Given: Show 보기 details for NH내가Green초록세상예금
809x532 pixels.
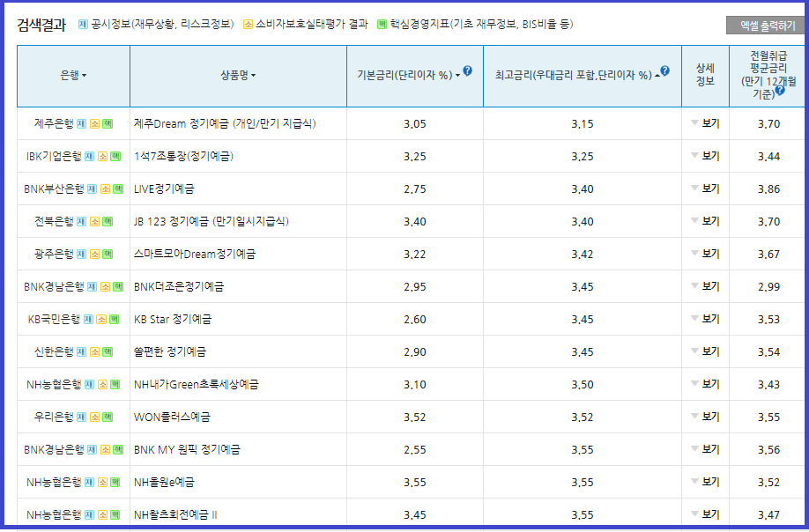Looking at the screenshot, I should 705,383.
